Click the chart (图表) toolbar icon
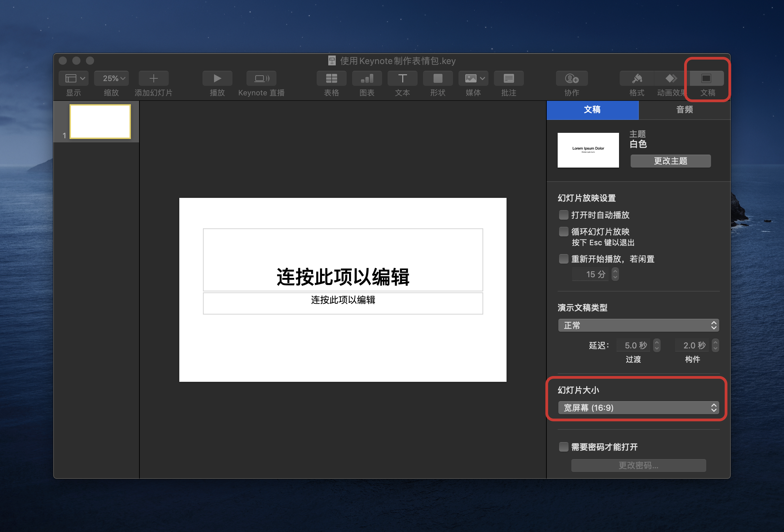The width and height of the screenshot is (784, 532). (367, 79)
